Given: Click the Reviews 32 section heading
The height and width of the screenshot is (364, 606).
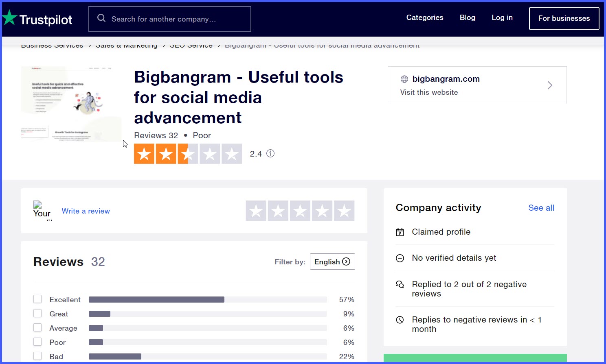Looking at the screenshot, I should click(x=69, y=262).
